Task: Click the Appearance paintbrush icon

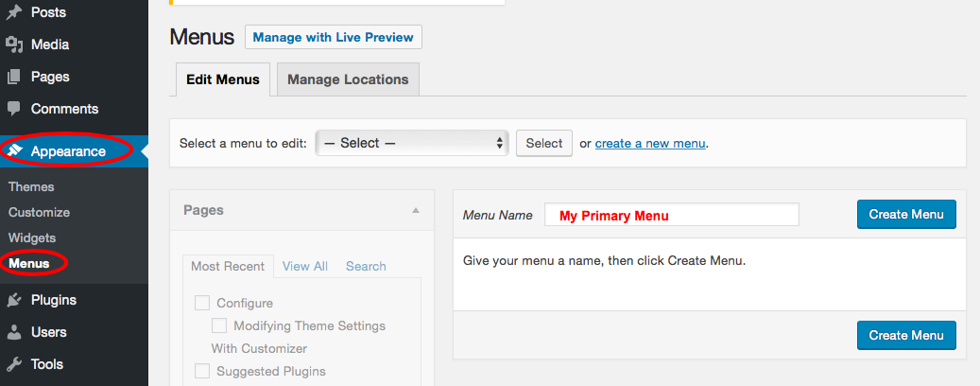Action: 16,150
